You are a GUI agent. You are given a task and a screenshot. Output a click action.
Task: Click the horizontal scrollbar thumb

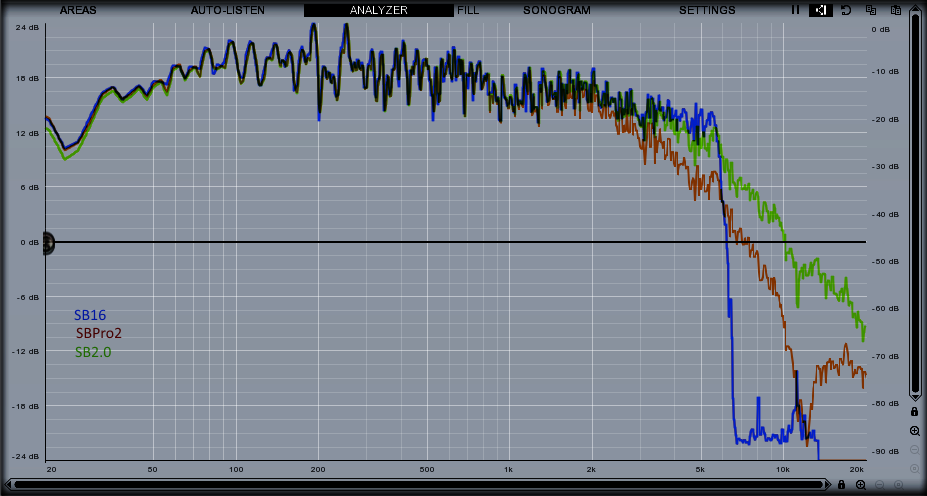click(x=417, y=485)
